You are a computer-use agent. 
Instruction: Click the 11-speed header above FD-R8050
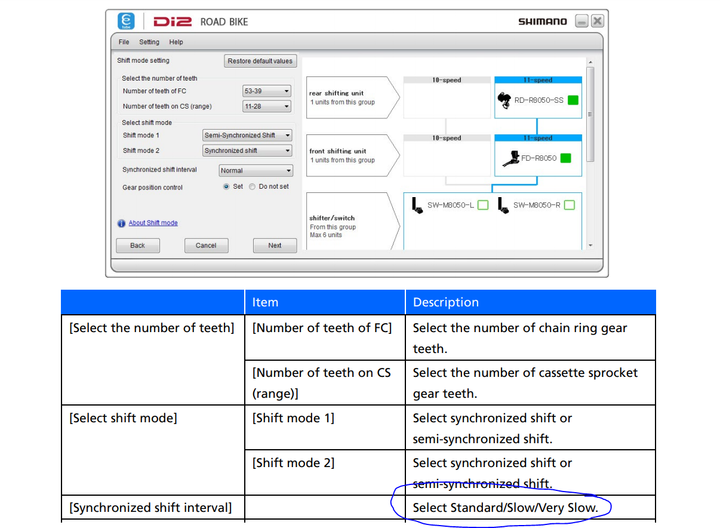click(x=538, y=138)
